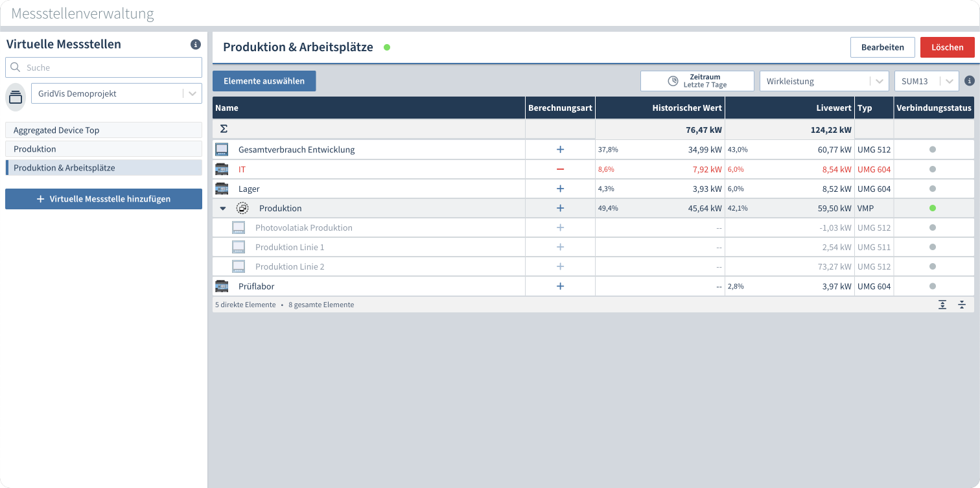The width and height of the screenshot is (980, 488).
Task: Toggle the plus calculation type for Lager
Action: [560, 189]
